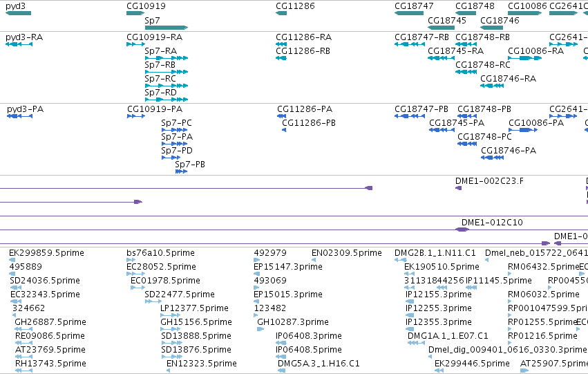Image resolution: width=588 pixels, height=374 pixels.
Task: Click the CG18747-PB protein
Action: pyautogui.click(x=410, y=116)
